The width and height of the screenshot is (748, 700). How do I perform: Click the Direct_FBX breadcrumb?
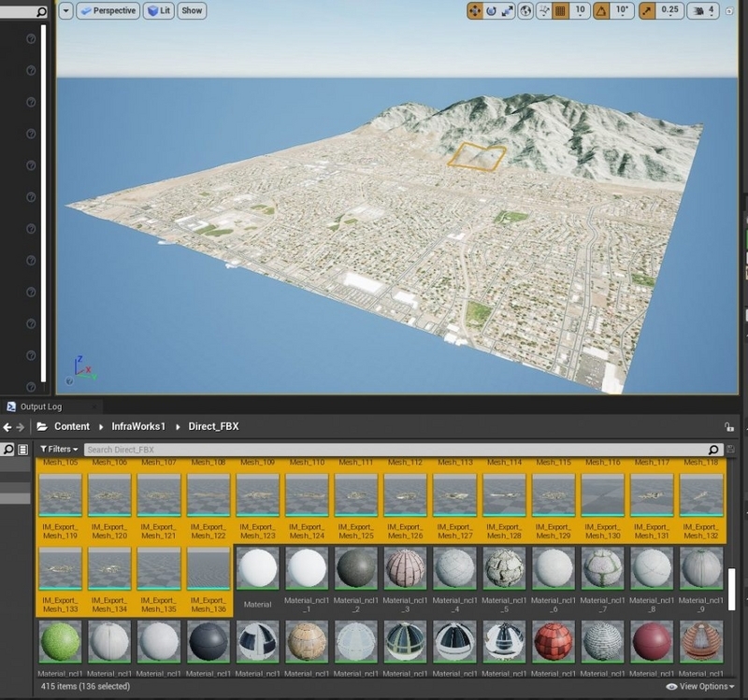tap(213, 427)
